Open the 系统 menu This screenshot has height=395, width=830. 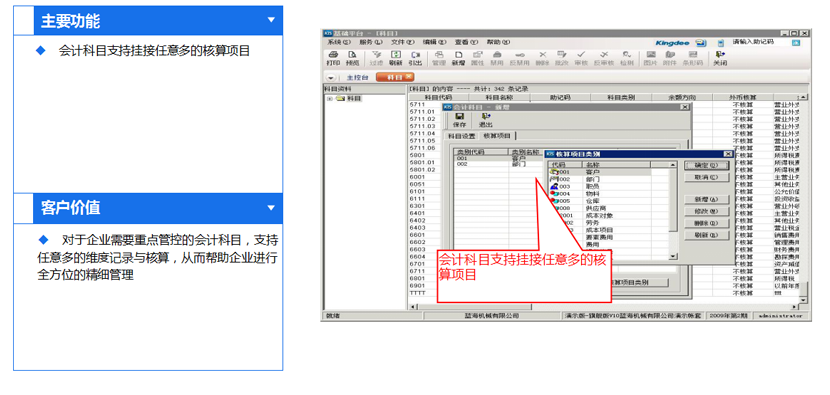coord(338,42)
